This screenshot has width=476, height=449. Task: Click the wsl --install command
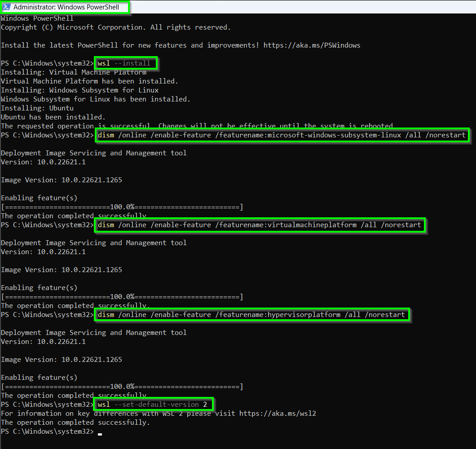coord(125,63)
